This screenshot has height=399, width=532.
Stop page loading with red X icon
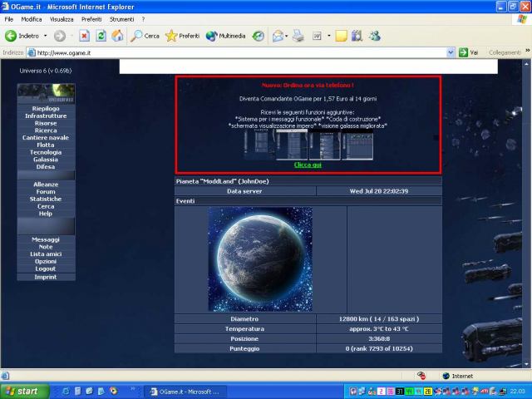point(85,36)
